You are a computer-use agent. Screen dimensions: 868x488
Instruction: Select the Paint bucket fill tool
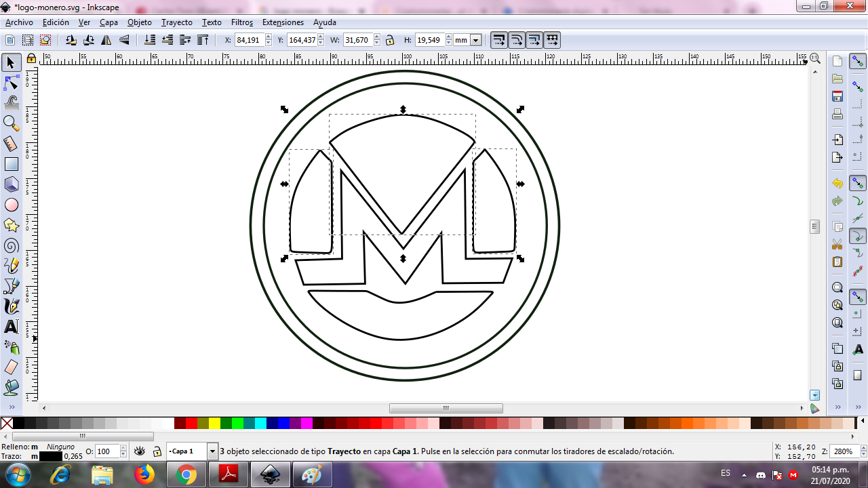click(11, 388)
